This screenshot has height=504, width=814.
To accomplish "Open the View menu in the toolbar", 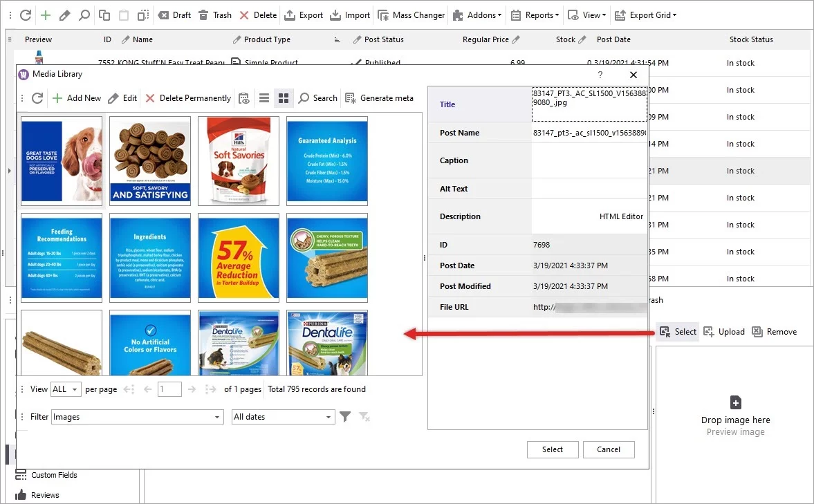I will (586, 15).
